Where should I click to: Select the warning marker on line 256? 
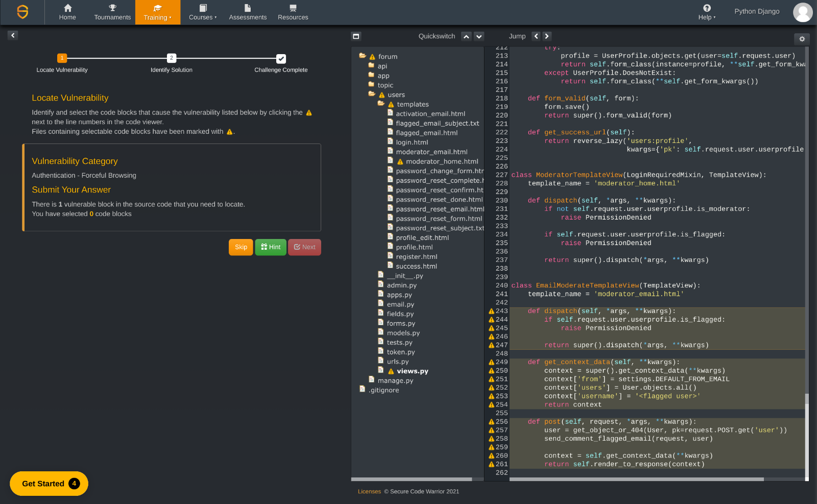pos(491,422)
